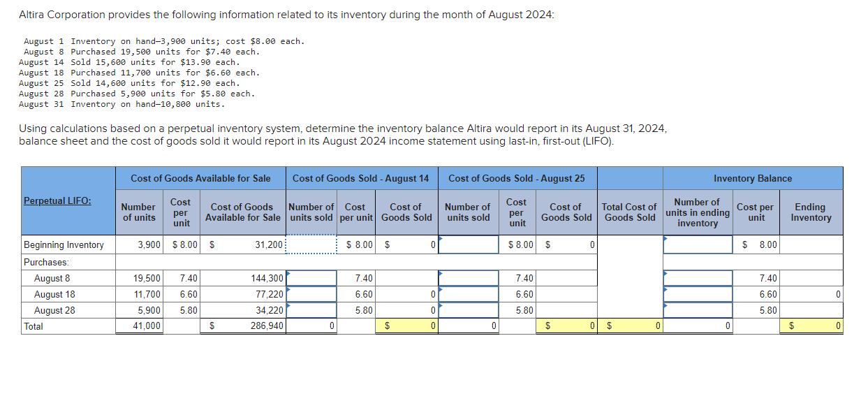Click the 19,500 units cell for August 8
Screen dimensions: 868x417
(139, 278)
